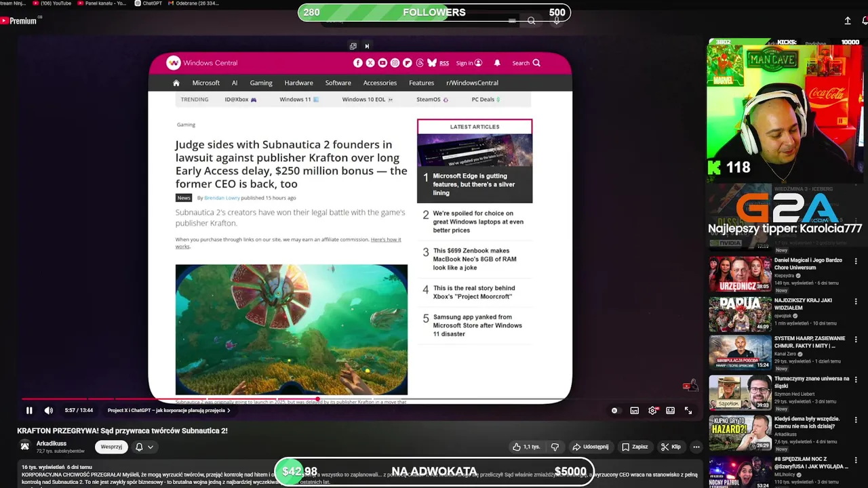Screen dimensions: 868x488
Task: Click the YouTube Premium logo
Action: pos(19,21)
